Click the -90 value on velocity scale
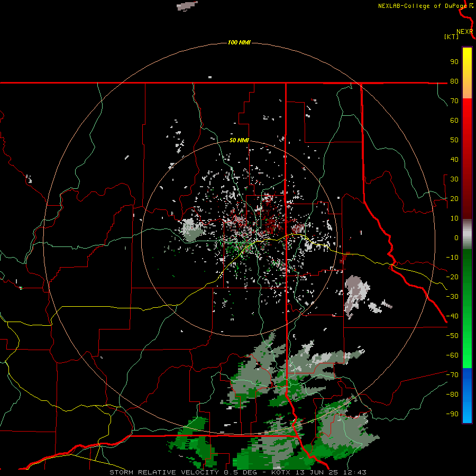 pos(452,414)
